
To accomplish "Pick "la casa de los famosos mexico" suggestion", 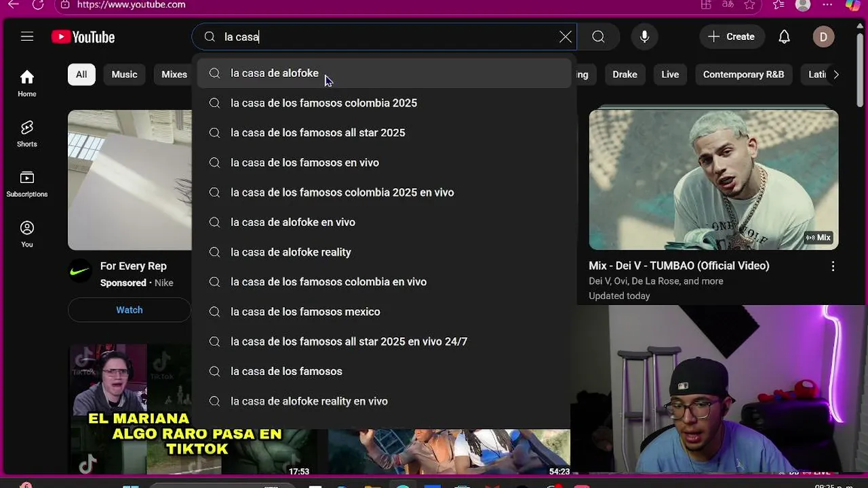I will [384, 312].
